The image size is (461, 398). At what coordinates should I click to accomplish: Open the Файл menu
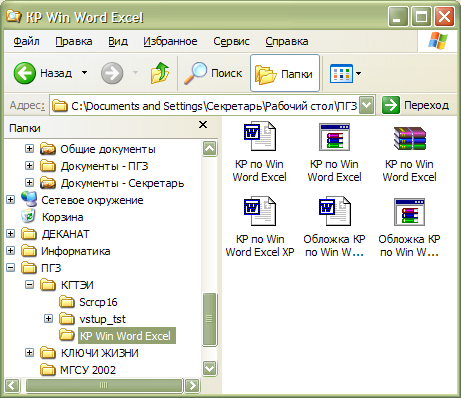(x=26, y=41)
